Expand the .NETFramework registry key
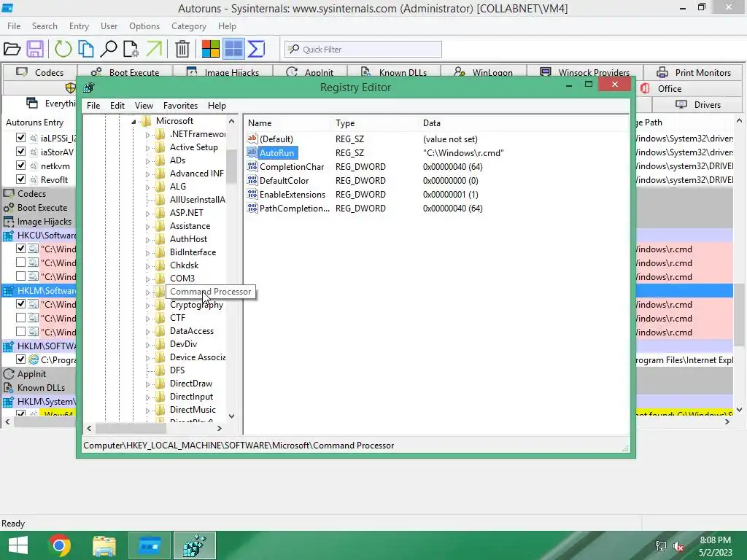Image resolution: width=747 pixels, height=560 pixels. (x=147, y=135)
